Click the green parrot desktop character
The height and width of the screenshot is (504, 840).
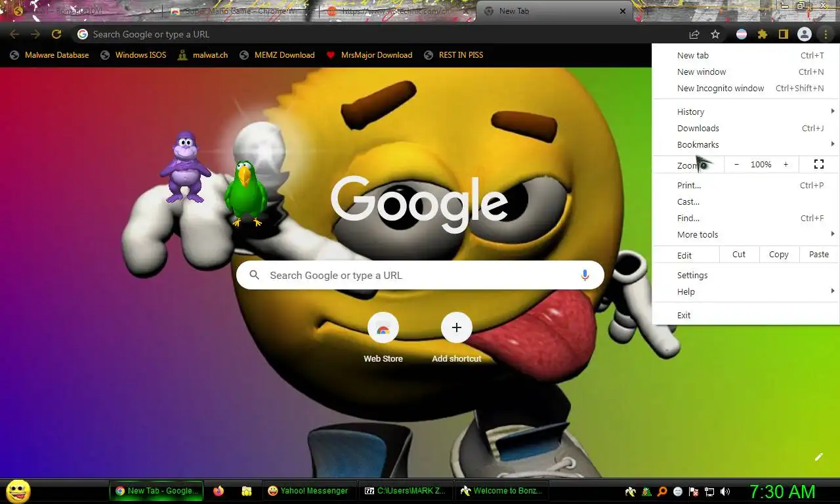[x=245, y=194]
